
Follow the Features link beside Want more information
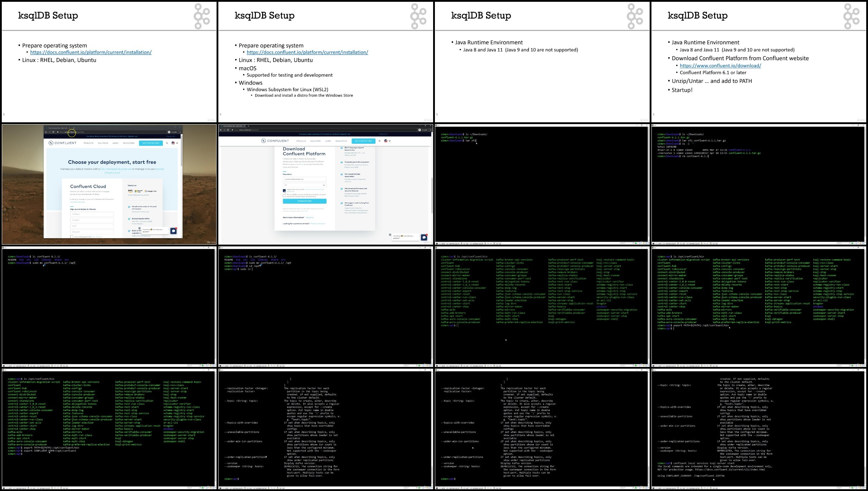pyautogui.click(x=310, y=217)
